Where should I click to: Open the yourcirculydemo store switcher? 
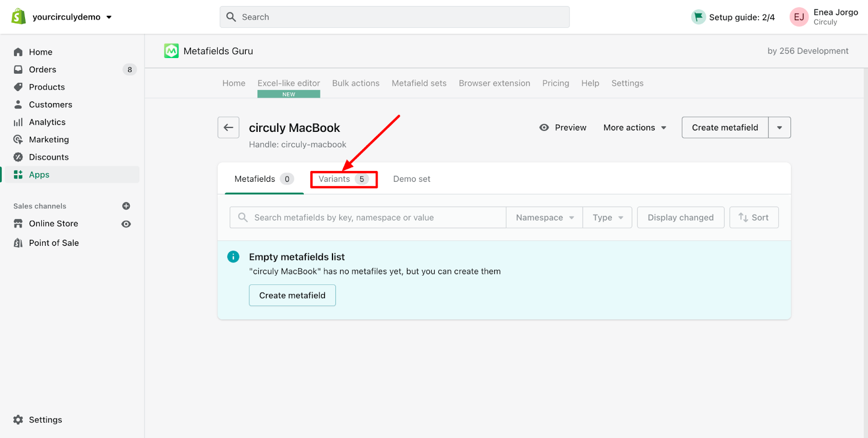pyautogui.click(x=72, y=17)
